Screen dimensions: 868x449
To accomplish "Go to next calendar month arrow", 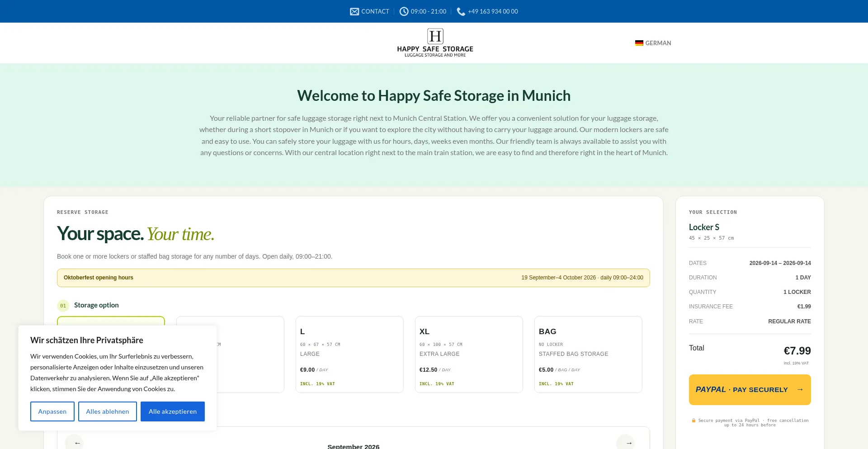I will 626,442.
